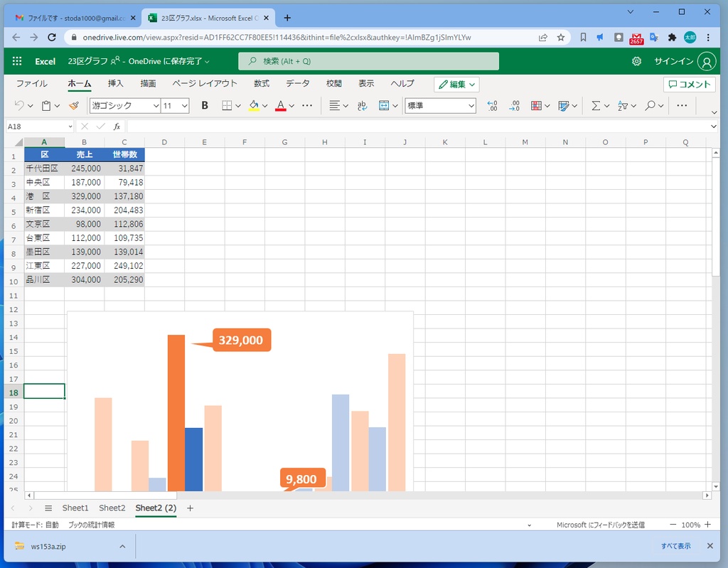Click the share page icon in address bar
Screen dimensions: 728x568
click(542, 38)
